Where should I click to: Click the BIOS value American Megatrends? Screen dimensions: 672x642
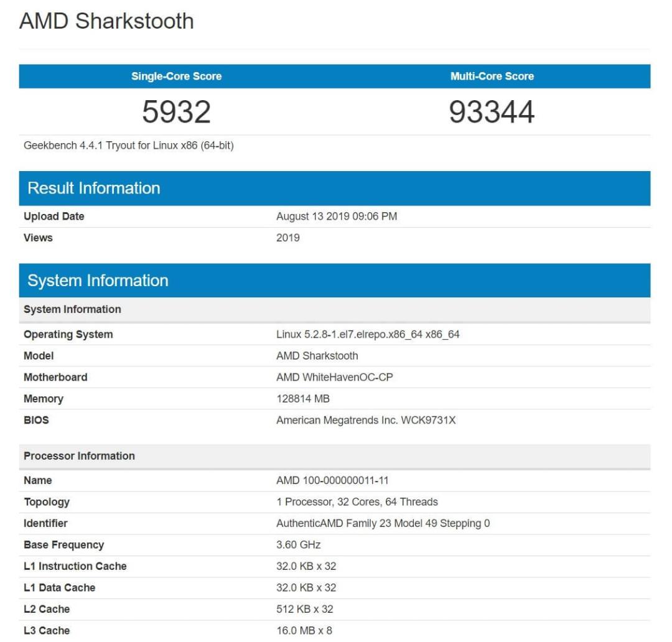click(366, 420)
